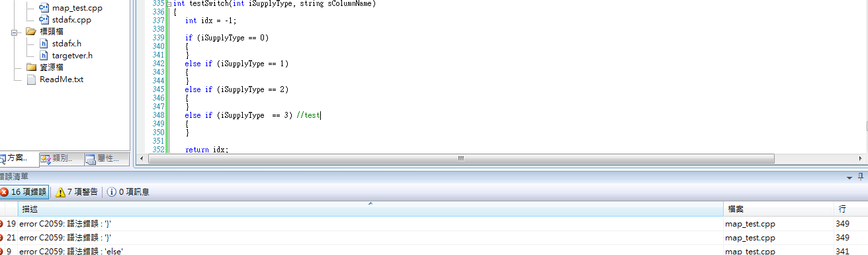Toggle the 7 項警告 warnings filter
Viewport: 868px width, 255px height.
(77, 192)
